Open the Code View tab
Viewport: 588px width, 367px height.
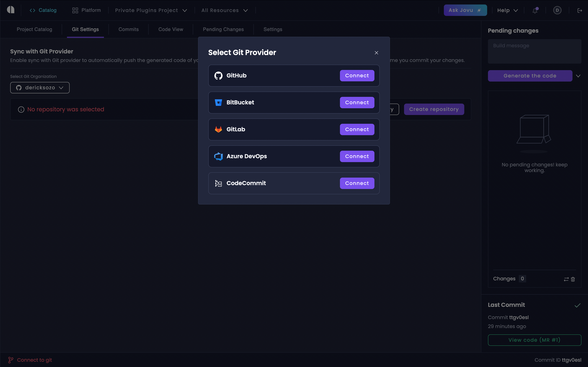[x=170, y=29]
